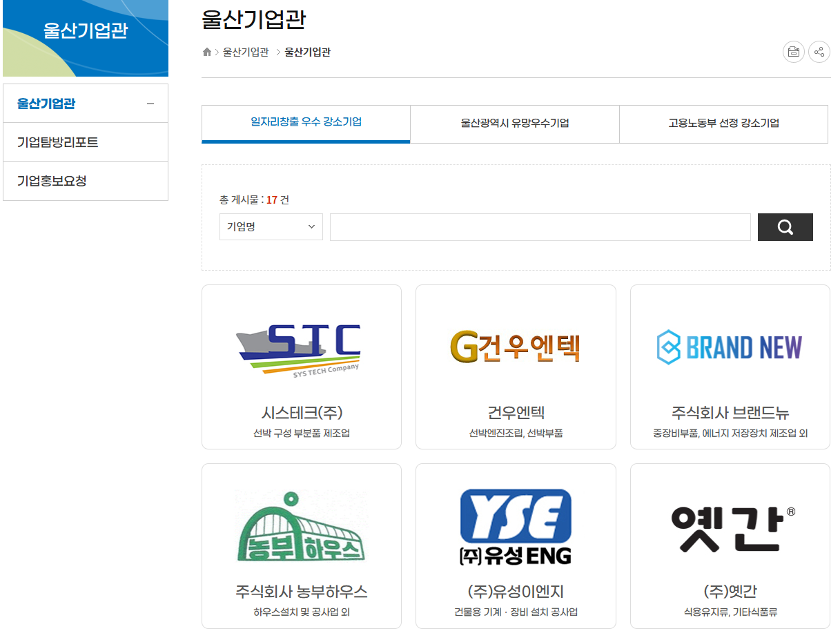The height and width of the screenshot is (640, 840).
Task: Switch to the 울산광역시 유망우수기업 tab
Action: point(515,124)
